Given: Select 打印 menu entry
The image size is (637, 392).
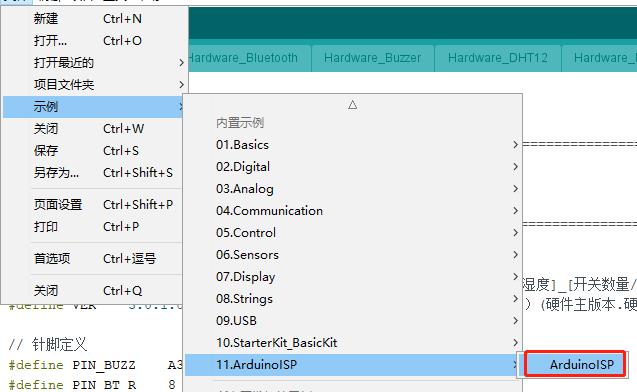Looking at the screenshot, I should pyautogui.click(x=93, y=226).
